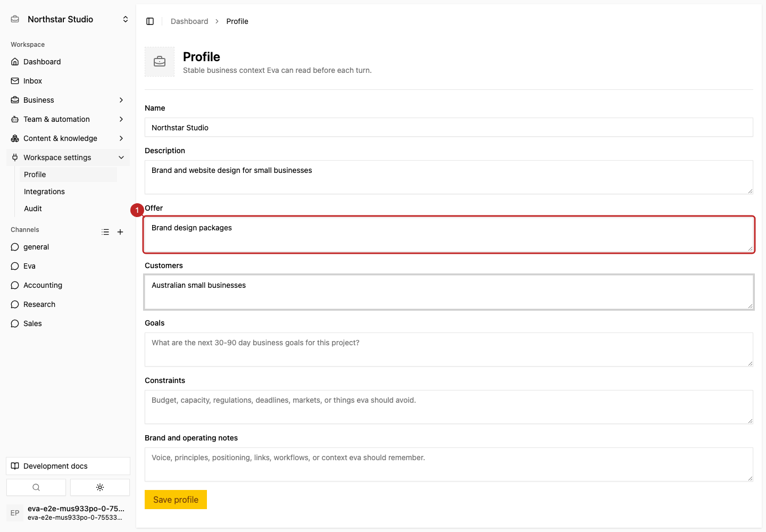
Task: Open the Accounting channel
Action: [x=68, y=285]
